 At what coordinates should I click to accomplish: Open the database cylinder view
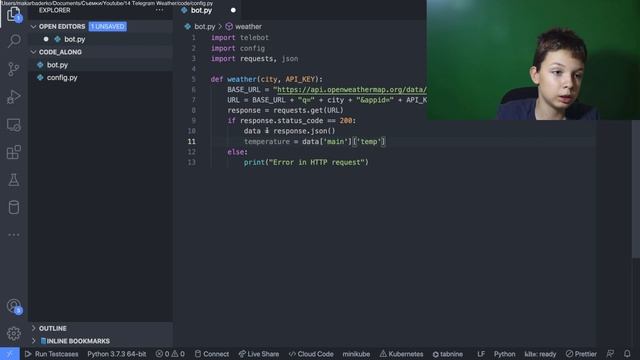coord(13,207)
